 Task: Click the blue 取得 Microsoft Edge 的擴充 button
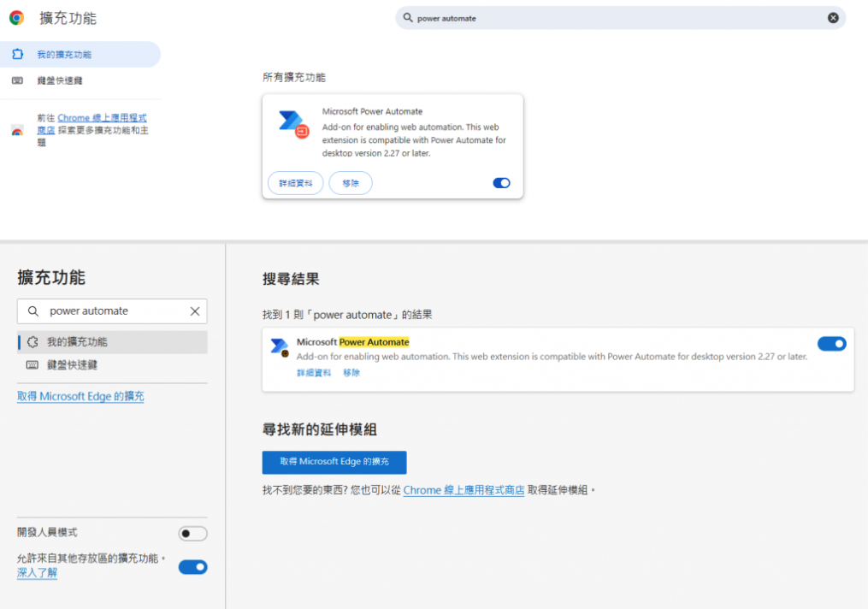pos(334,462)
